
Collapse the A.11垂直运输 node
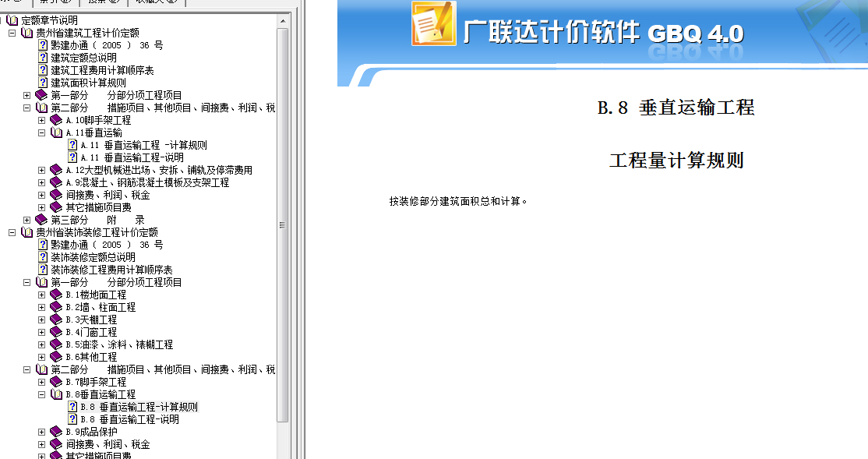click(41, 133)
